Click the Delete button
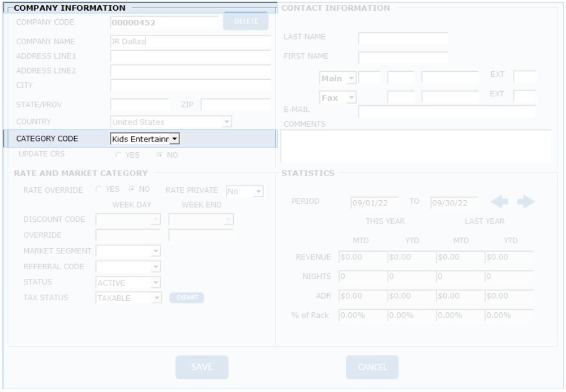 point(245,21)
